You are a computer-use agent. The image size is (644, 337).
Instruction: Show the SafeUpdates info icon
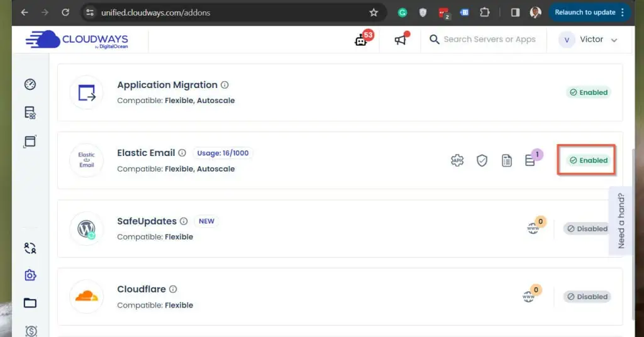pyautogui.click(x=184, y=221)
